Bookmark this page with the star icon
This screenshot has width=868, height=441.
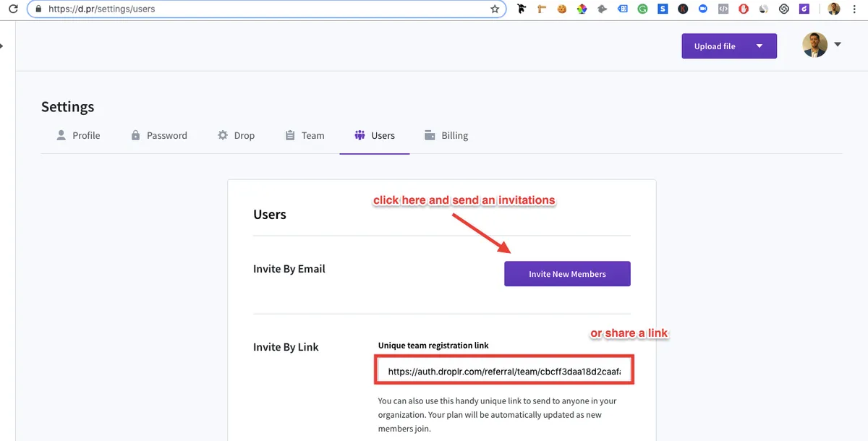(x=495, y=9)
